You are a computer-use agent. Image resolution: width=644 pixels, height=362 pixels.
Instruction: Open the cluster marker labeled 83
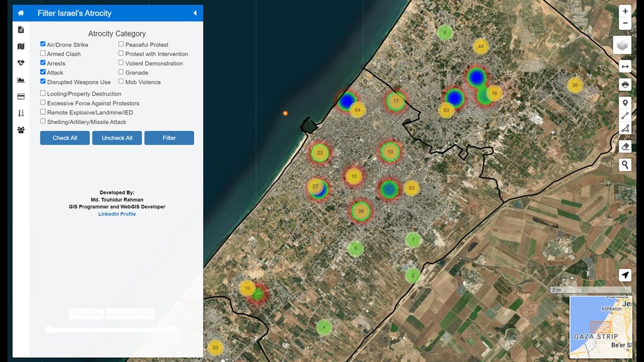coord(446,110)
